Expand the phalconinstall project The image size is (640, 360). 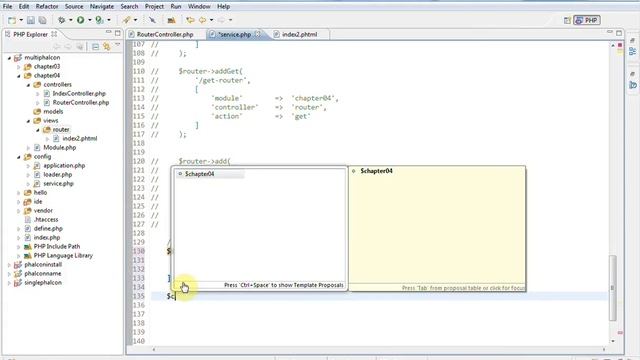point(9,265)
